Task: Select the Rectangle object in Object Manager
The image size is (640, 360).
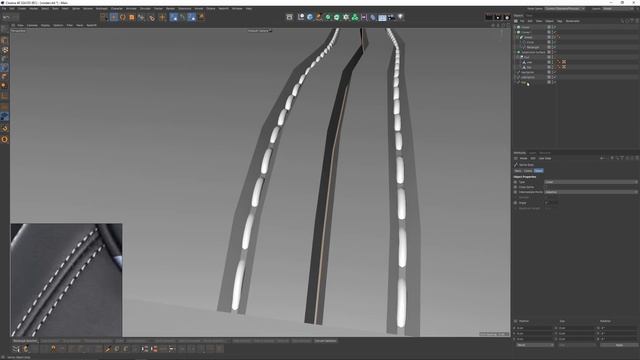Action: [533, 47]
